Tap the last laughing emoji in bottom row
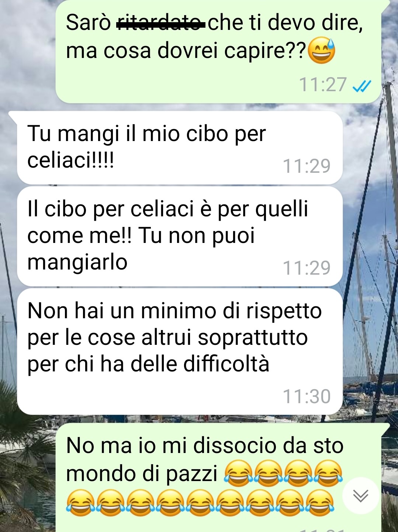The height and width of the screenshot is (532, 398). tap(321, 503)
